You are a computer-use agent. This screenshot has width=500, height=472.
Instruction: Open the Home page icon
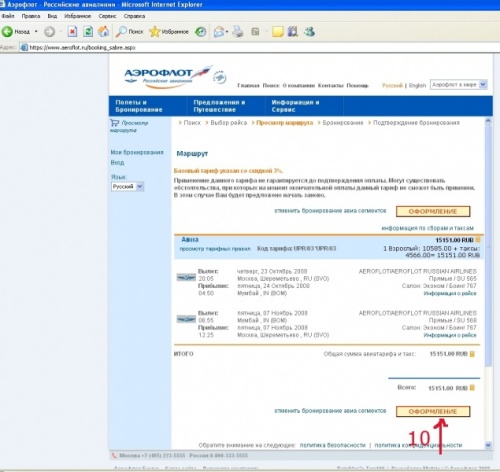tap(104, 32)
